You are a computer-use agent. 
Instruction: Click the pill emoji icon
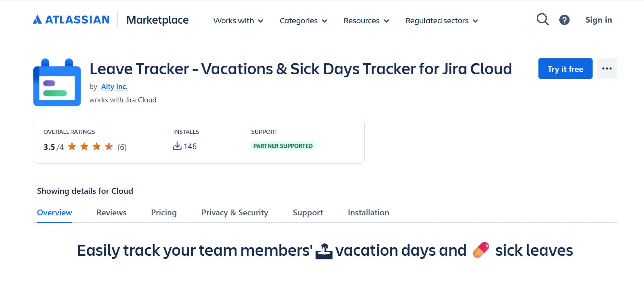[x=481, y=250]
